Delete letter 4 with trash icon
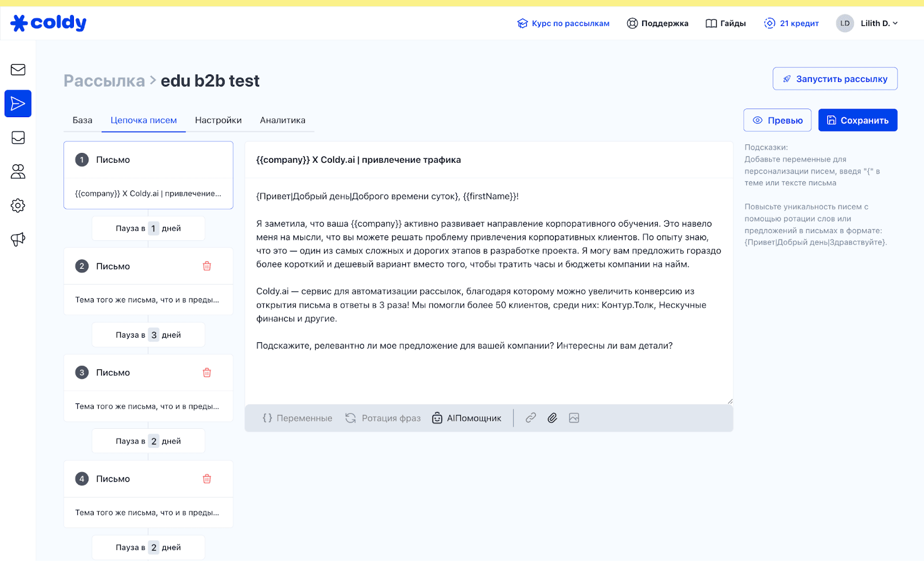The image size is (924, 561). (x=207, y=478)
